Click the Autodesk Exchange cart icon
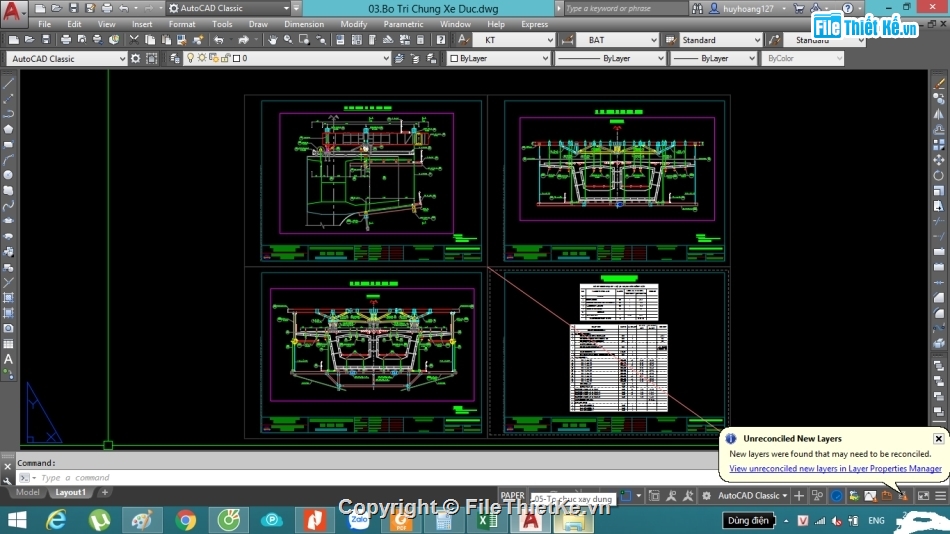This screenshot has height=534, width=950. [799, 8]
